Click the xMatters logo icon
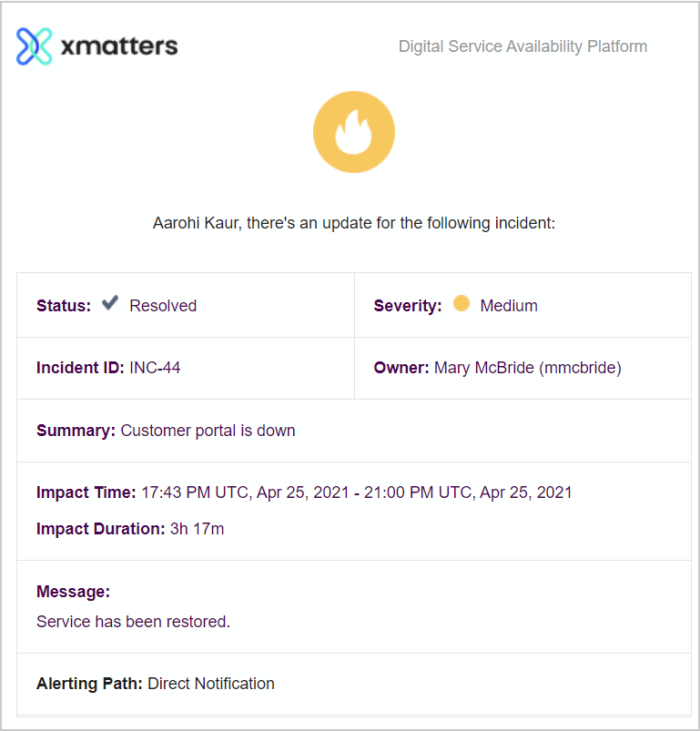Image resolution: width=700 pixels, height=731 pixels. point(34,46)
